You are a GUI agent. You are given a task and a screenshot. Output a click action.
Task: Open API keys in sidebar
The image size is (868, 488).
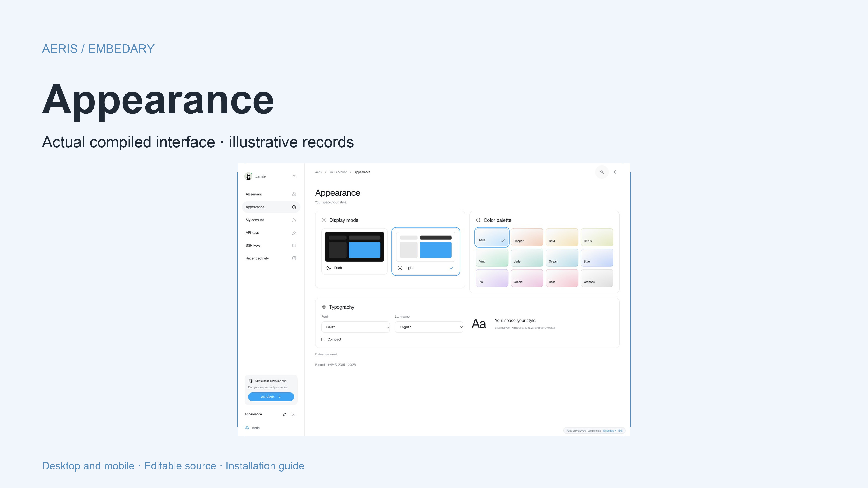click(271, 233)
